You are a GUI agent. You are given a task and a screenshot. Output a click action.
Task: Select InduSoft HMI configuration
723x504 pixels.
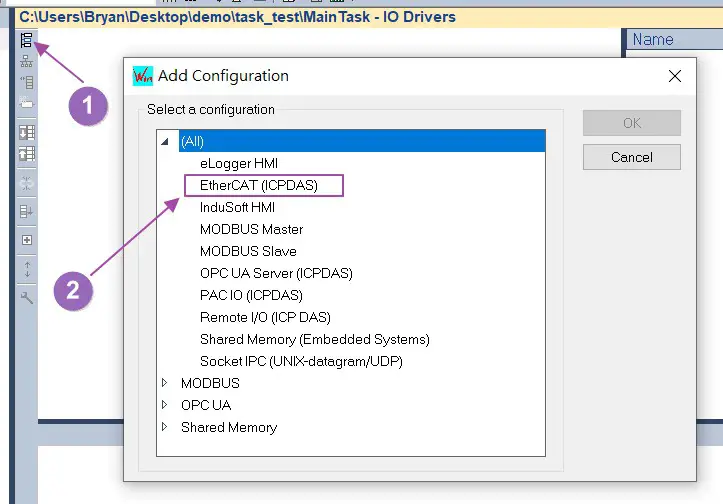tap(237, 208)
